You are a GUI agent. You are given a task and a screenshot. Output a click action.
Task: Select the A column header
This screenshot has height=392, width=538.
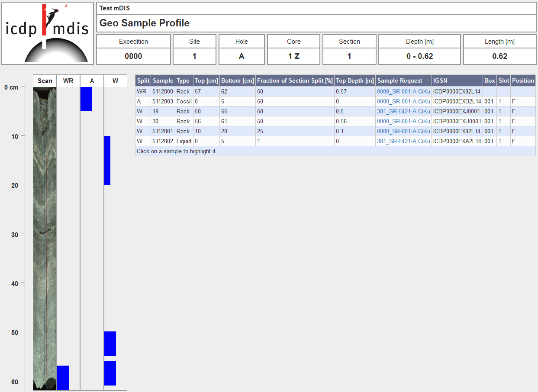pos(92,80)
